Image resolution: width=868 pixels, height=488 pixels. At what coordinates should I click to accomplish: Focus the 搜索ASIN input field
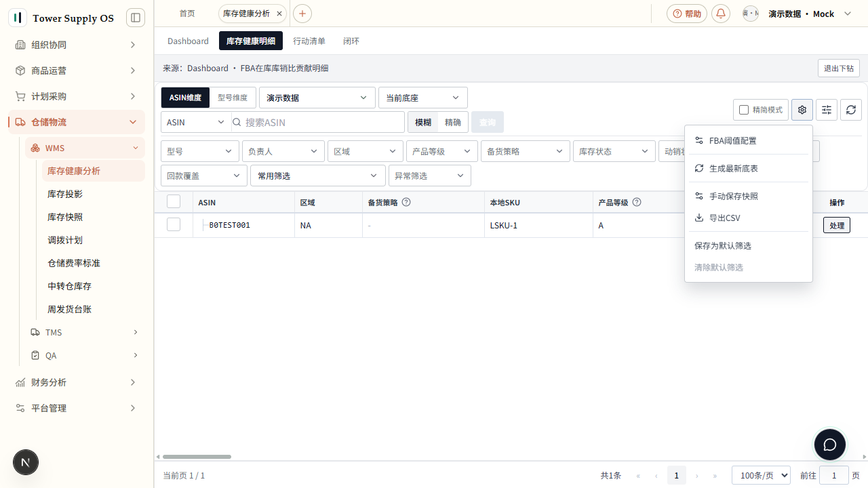click(x=317, y=122)
